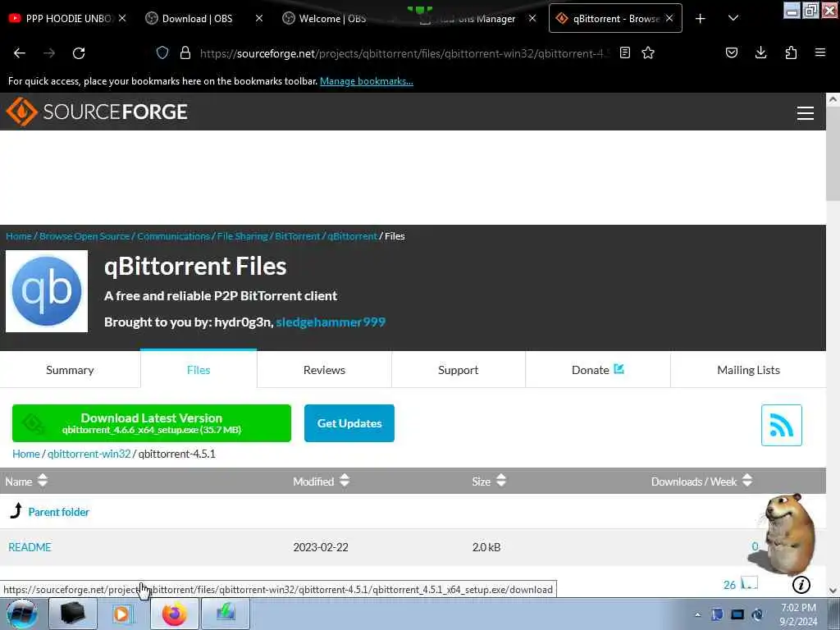The width and height of the screenshot is (840, 630).
Task: Click Download Latest Version green button
Action: [x=152, y=423]
